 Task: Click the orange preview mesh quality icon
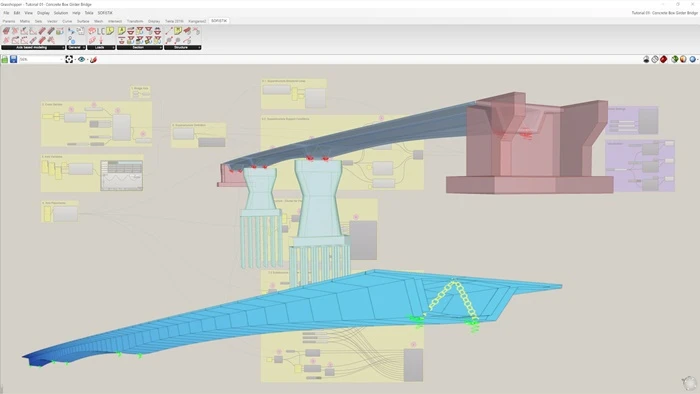pyautogui.click(x=683, y=59)
